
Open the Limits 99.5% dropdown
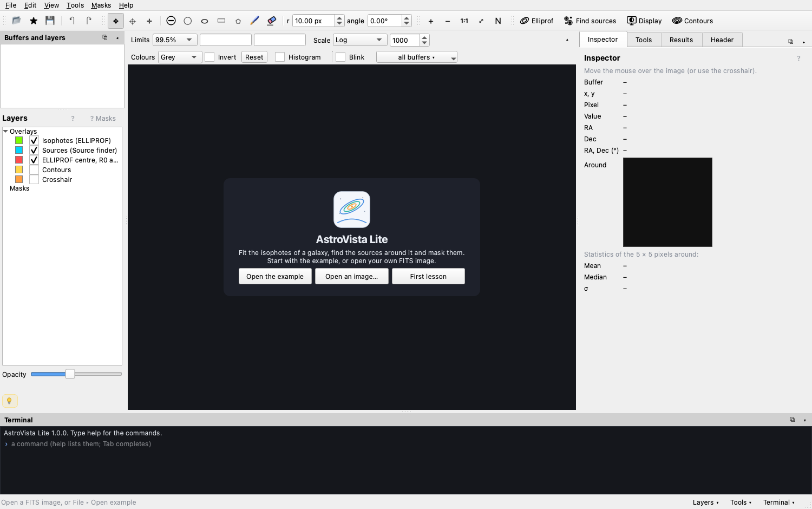coord(175,40)
